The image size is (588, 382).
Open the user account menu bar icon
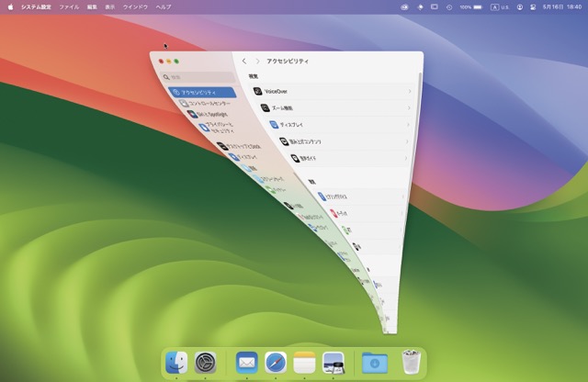pyautogui.click(x=520, y=7)
